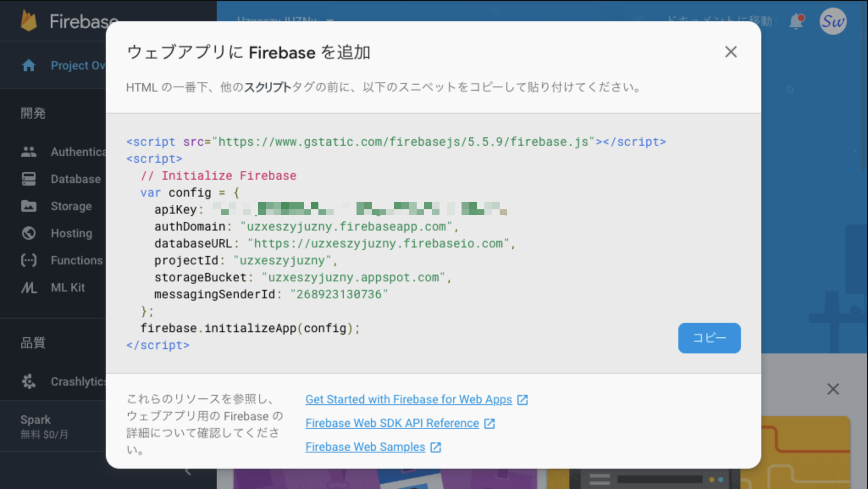Open ML Kit section in sidebar

point(68,287)
